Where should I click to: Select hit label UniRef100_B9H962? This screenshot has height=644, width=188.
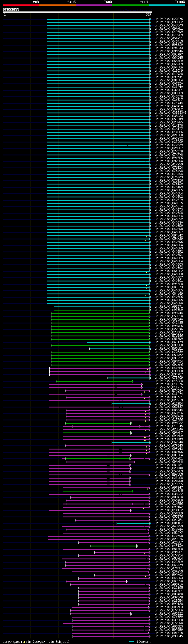tap(169, 22)
